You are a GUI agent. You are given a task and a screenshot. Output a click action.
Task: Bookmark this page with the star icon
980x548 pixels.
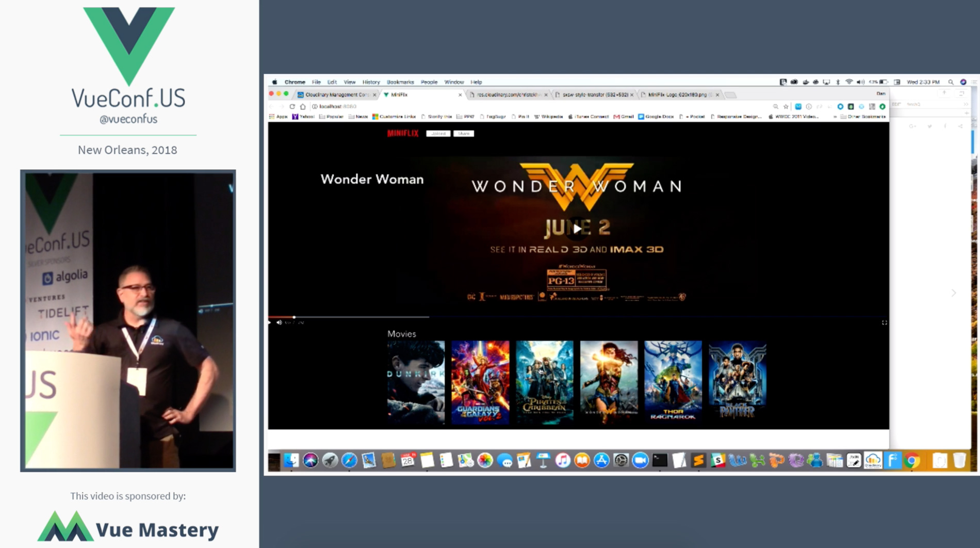[x=786, y=106]
